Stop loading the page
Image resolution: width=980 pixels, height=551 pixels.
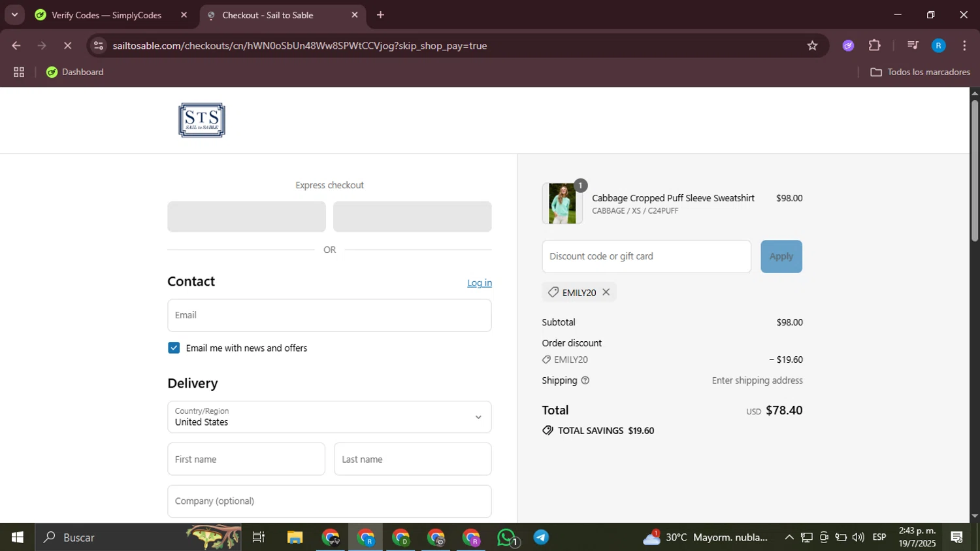(67, 46)
